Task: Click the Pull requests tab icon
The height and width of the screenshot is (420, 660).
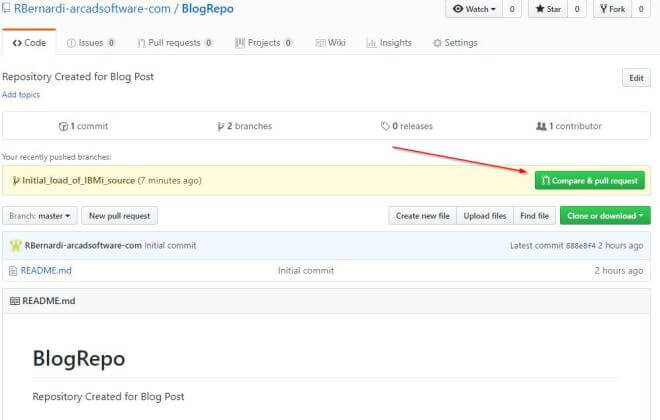Action: pyautogui.click(x=141, y=43)
